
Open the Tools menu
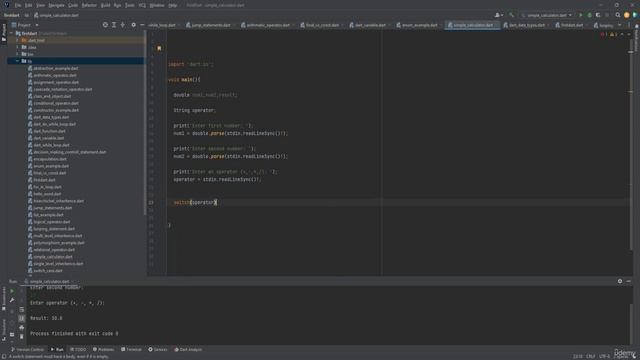click(x=130, y=5)
